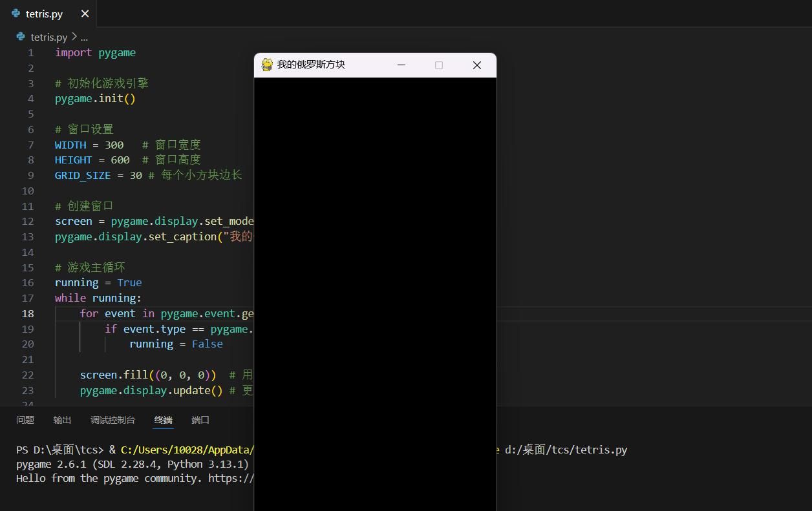
Task: Click line number 18 in the gutter
Action: [28, 313]
